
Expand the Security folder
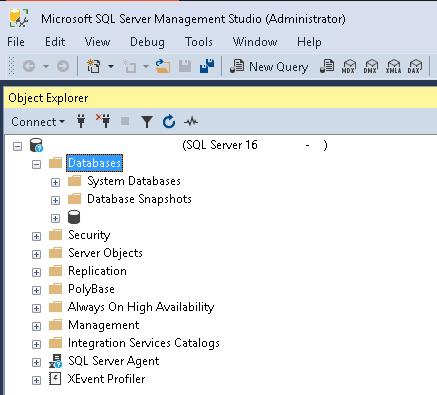click(x=36, y=236)
